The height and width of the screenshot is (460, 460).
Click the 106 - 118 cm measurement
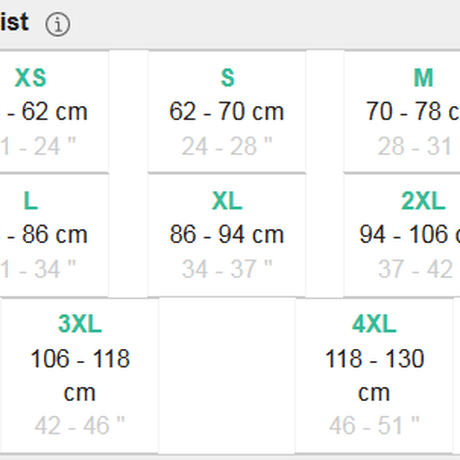click(x=80, y=375)
